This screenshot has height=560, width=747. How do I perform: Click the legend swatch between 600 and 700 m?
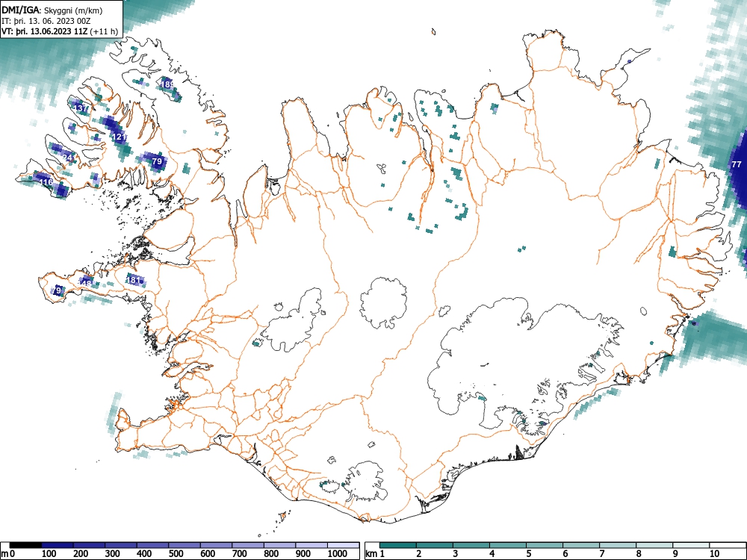coord(217,545)
